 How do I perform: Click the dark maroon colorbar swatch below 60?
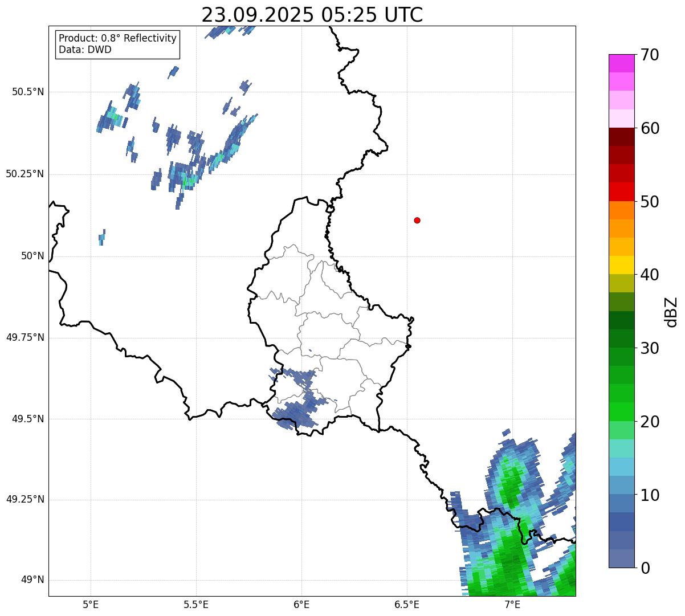pos(622,137)
